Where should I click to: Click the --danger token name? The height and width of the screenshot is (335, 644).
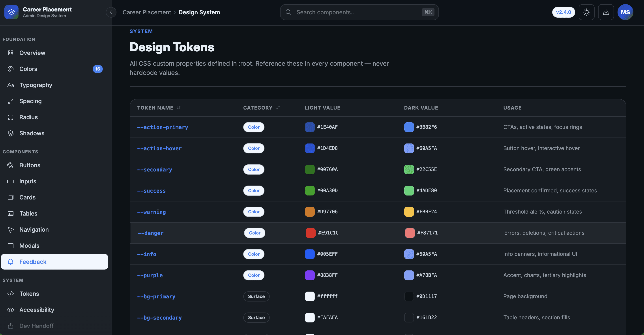[151, 233]
